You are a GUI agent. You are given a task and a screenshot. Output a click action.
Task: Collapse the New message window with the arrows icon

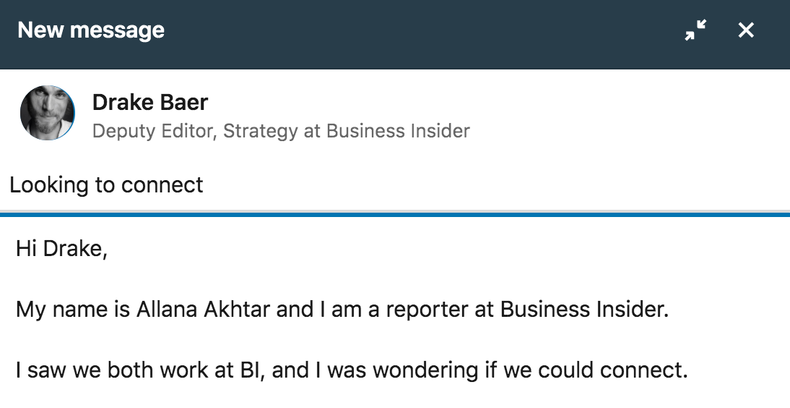click(695, 31)
